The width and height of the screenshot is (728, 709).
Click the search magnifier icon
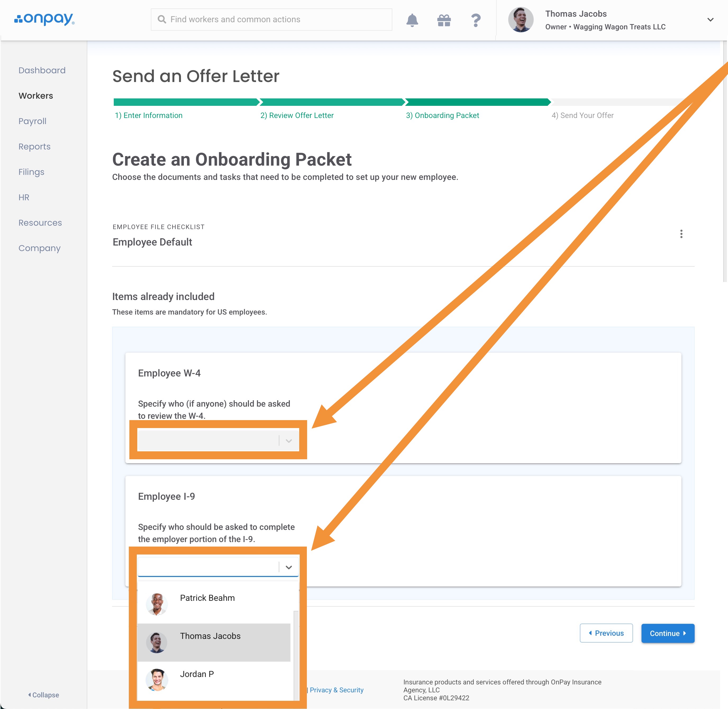tap(162, 19)
